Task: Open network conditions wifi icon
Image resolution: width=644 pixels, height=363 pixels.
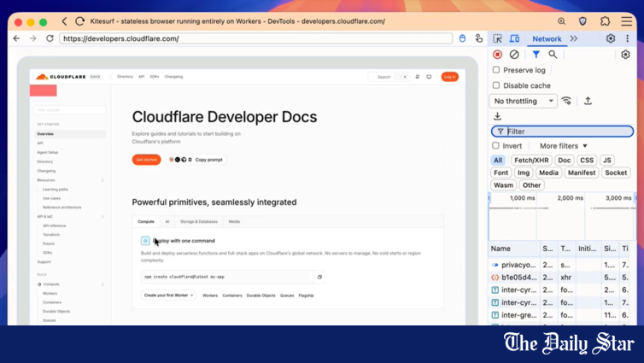Action: pyautogui.click(x=566, y=101)
